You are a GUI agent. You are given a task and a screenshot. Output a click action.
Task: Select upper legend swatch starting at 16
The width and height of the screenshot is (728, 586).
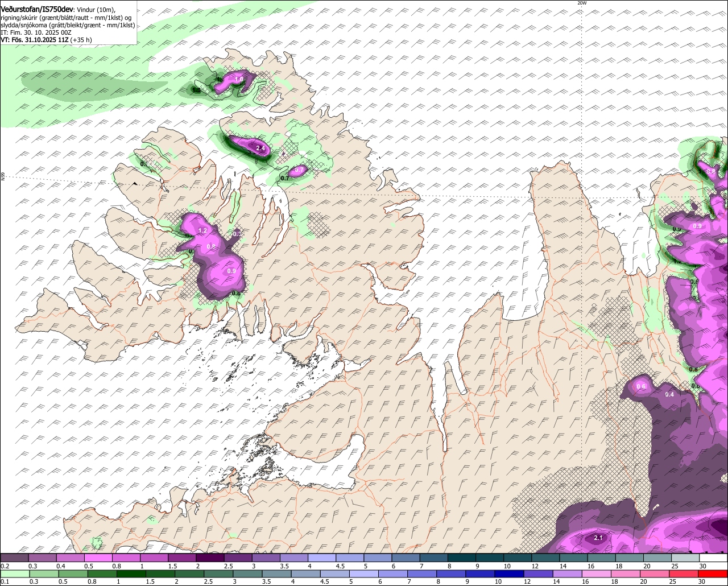click(602, 558)
